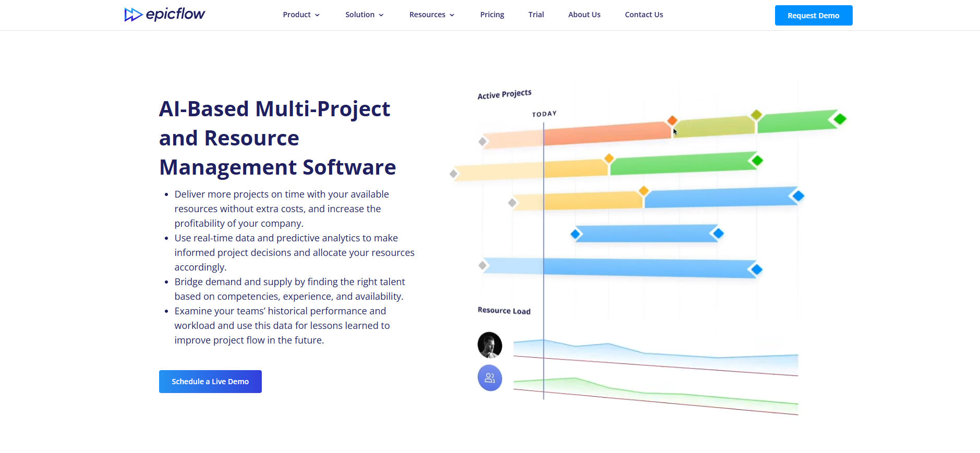Open the Trial menu item
This screenshot has height=453, width=980.
[x=536, y=15]
